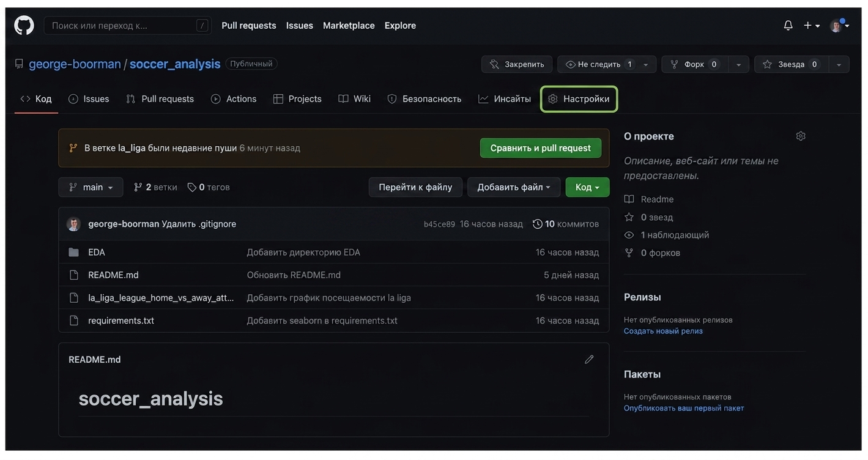Open the Projects tab

(x=297, y=98)
